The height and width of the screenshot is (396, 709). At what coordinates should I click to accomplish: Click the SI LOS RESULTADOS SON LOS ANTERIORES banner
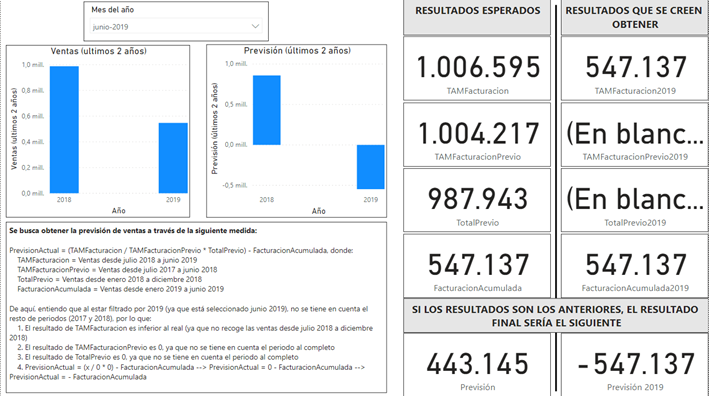click(x=556, y=316)
